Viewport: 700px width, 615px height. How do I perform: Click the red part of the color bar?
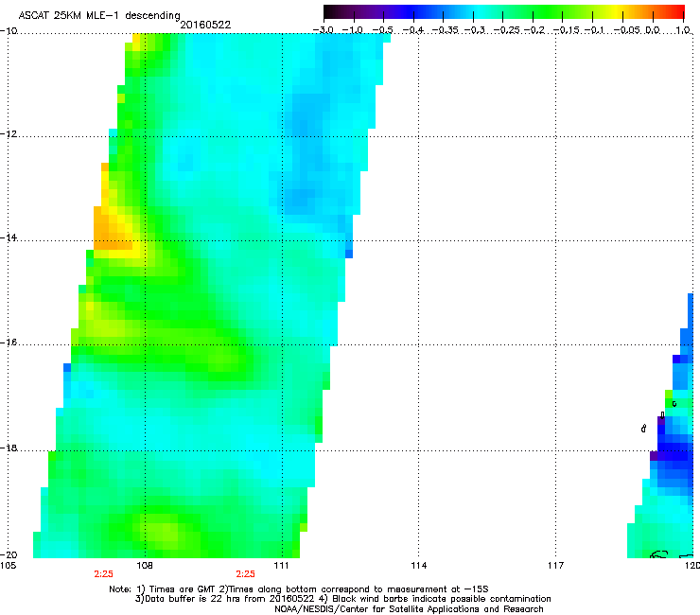(674, 11)
